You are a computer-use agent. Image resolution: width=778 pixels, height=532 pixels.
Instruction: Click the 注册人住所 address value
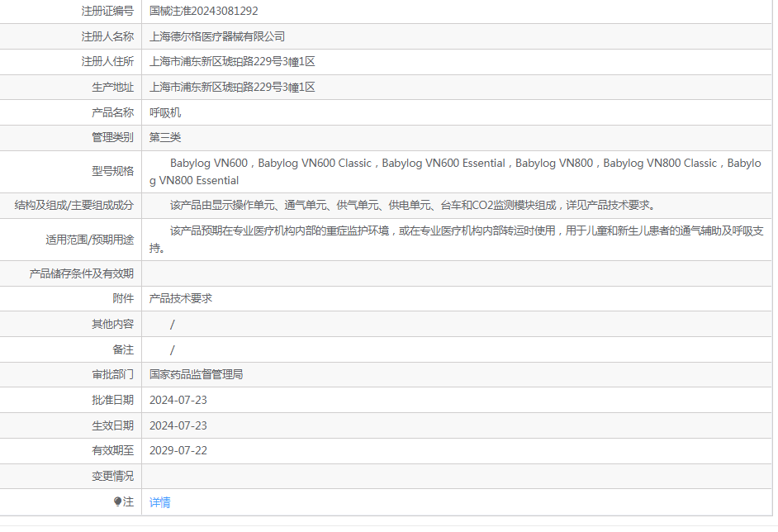point(232,61)
